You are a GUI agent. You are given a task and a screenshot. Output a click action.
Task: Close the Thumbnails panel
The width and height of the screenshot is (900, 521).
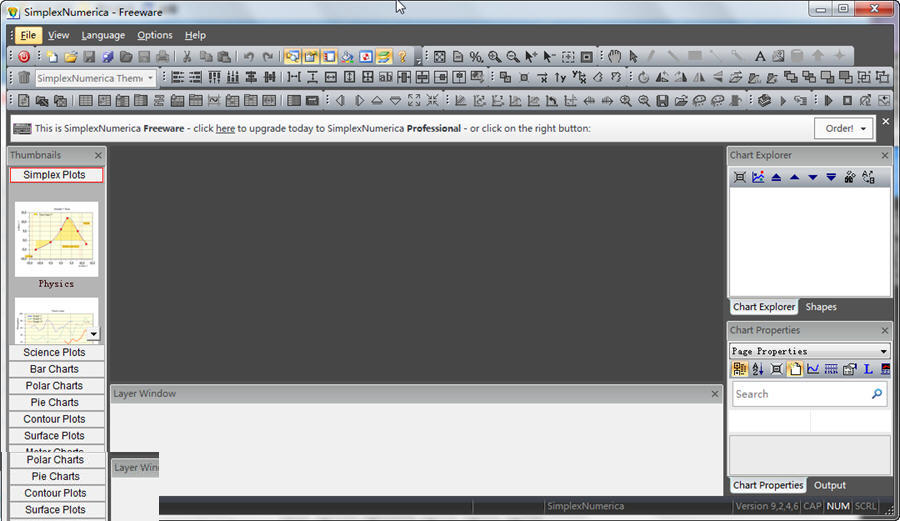(x=98, y=155)
